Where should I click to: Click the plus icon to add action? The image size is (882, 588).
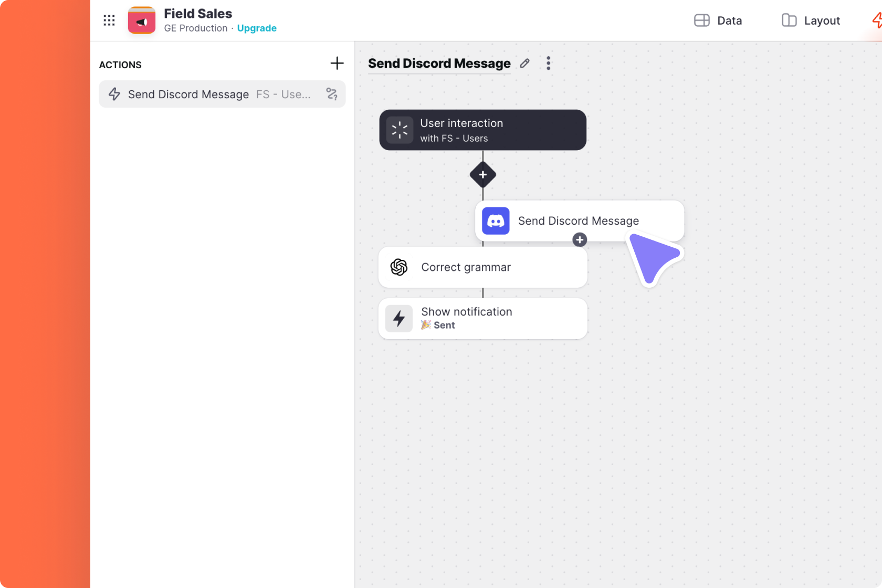pos(337,64)
